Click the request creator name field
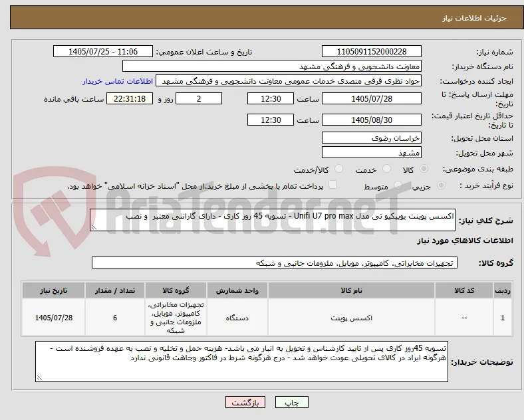The height and width of the screenshot is (420, 524). coord(289,81)
